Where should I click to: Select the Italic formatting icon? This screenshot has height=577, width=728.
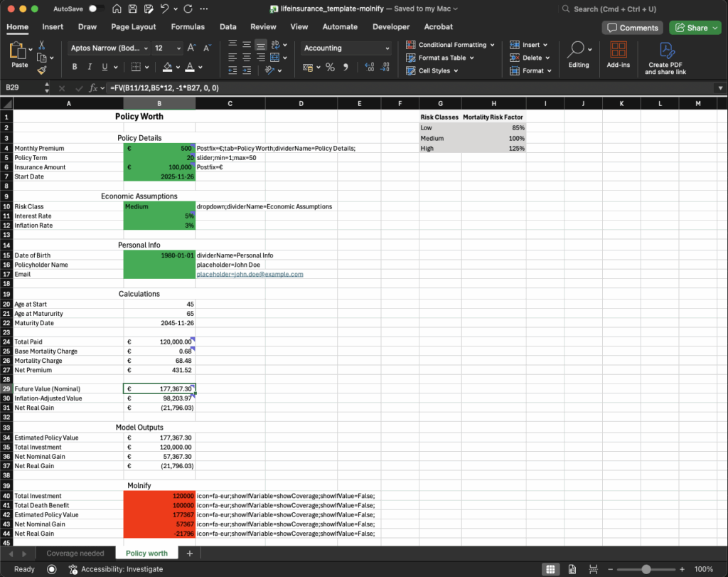(x=89, y=66)
